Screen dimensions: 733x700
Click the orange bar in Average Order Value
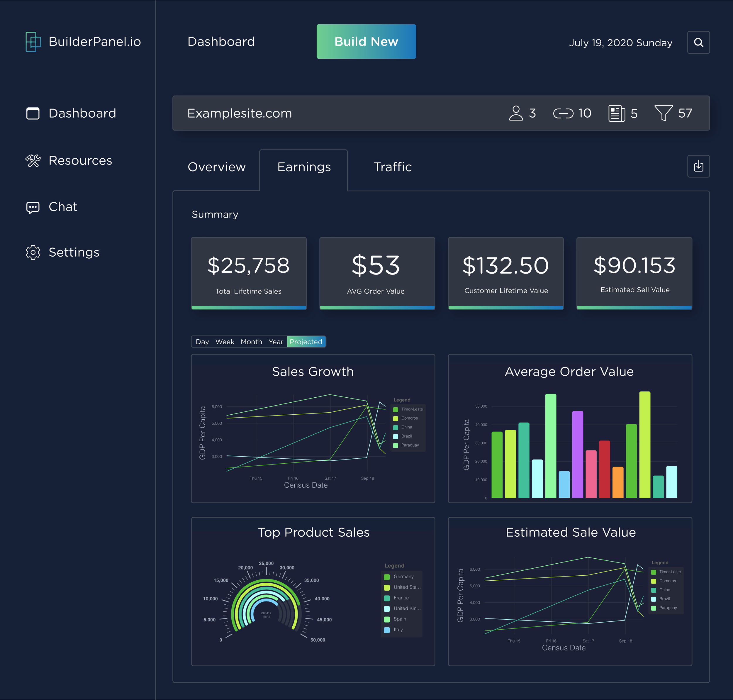point(618,482)
